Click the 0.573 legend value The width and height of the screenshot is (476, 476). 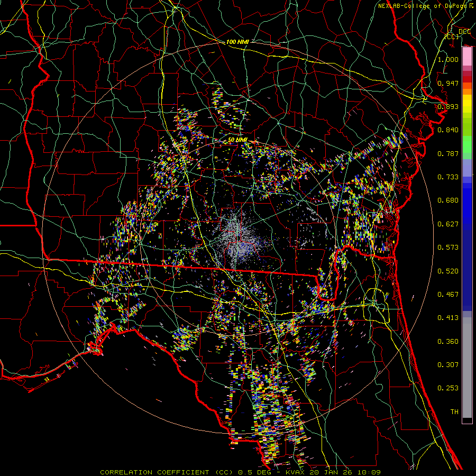pos(448,248)
